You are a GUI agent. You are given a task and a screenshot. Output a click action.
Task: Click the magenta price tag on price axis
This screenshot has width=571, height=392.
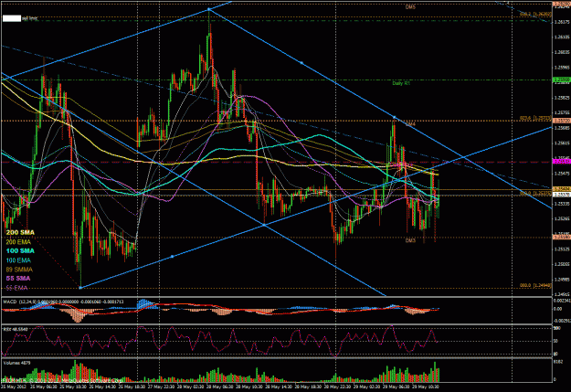pyautogui.click(x=562, y=162)
